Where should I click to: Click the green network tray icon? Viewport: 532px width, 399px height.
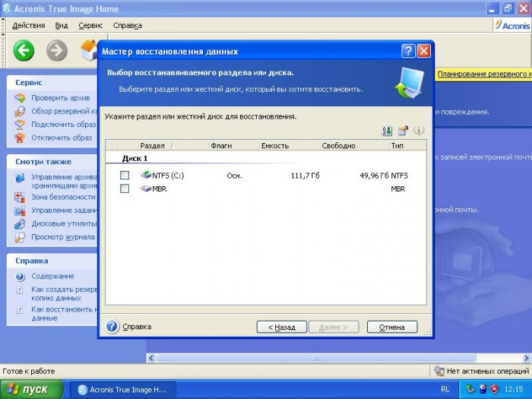point(470,389)
